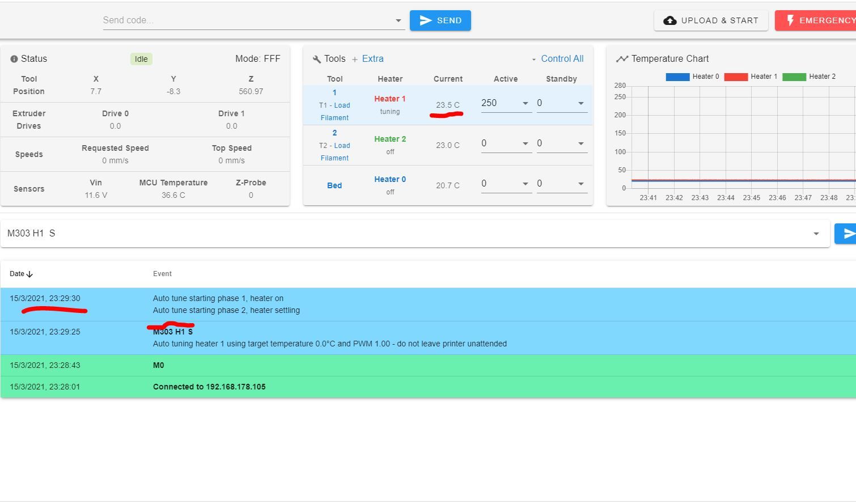This screenshot has width=856, height=504.
Task: Switch to the Extra tab
Action: click(x=372, y=59)
